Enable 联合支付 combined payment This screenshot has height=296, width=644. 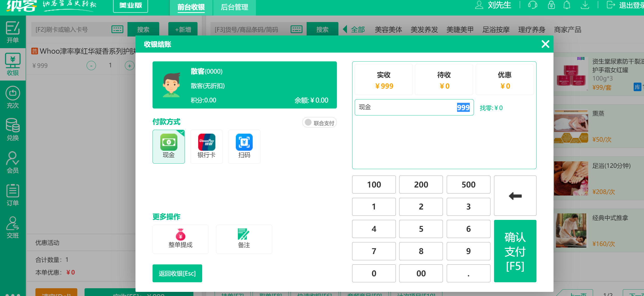click(319, 122)
